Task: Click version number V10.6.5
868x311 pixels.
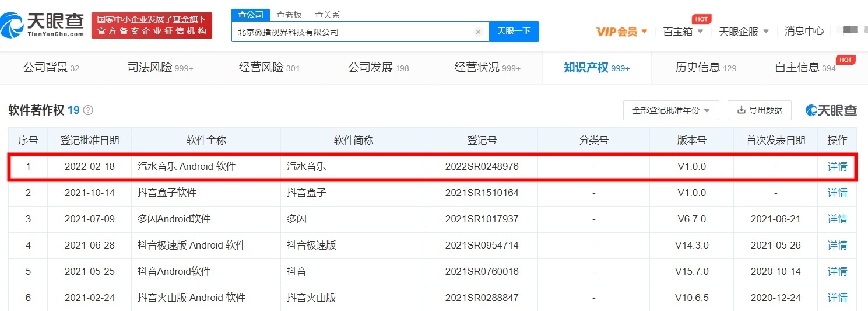Action: [691, 298]
